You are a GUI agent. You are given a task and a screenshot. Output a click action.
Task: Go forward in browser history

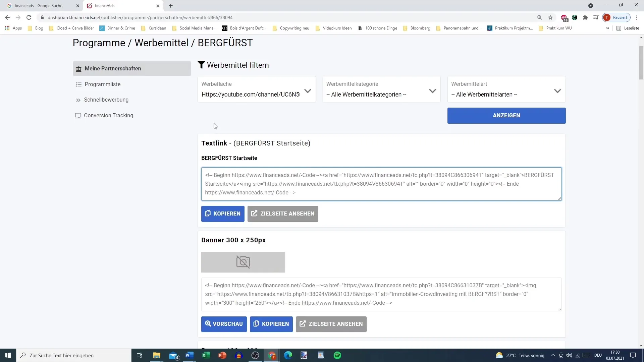18,17
